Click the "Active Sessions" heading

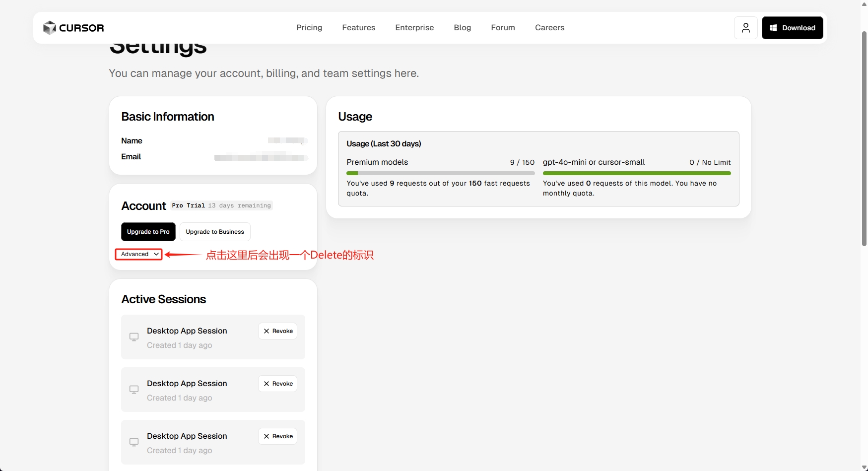point(163,299)
